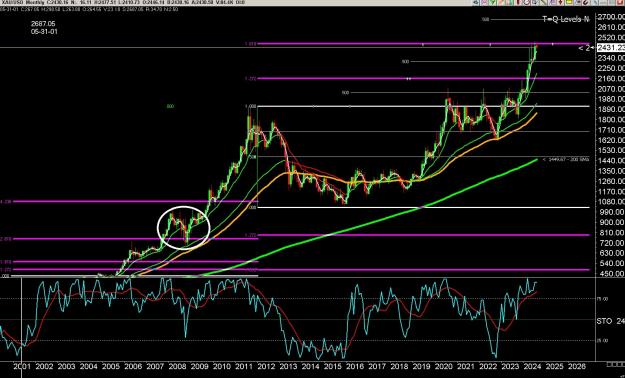The width and height of the screenshot is (625, 378).
Task: Click the 2008 year label on time axis
Action: click(x=177, y=366)
